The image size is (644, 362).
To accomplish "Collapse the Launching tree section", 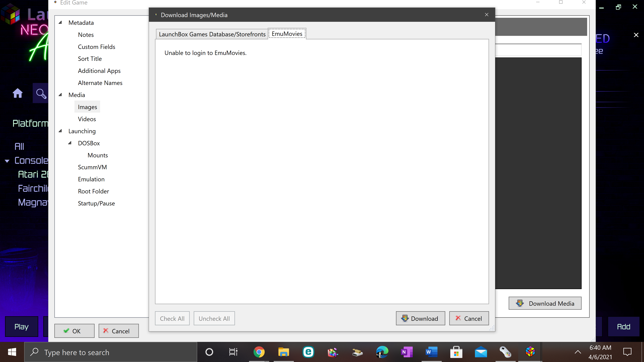I will (60, 131).
